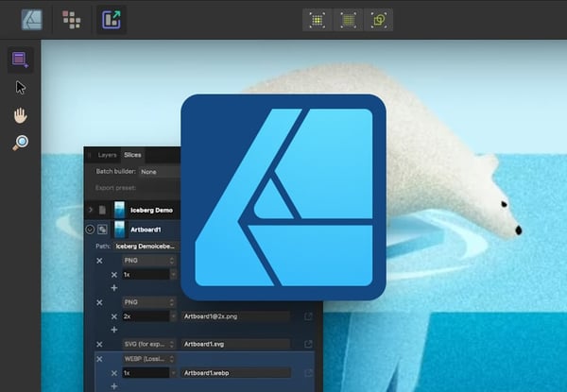Screen dimensions: 567x392
Task: Toggle the dense pixel-grid icon in top toolbar
Action: coord(348,20)
